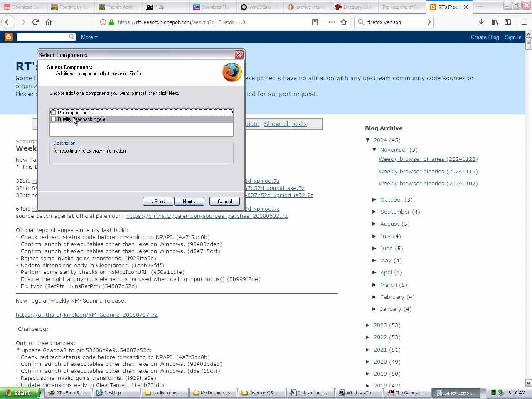Open the palemoon sources patches link
Viewport: 532px width, 399px height.
(207, 216)
